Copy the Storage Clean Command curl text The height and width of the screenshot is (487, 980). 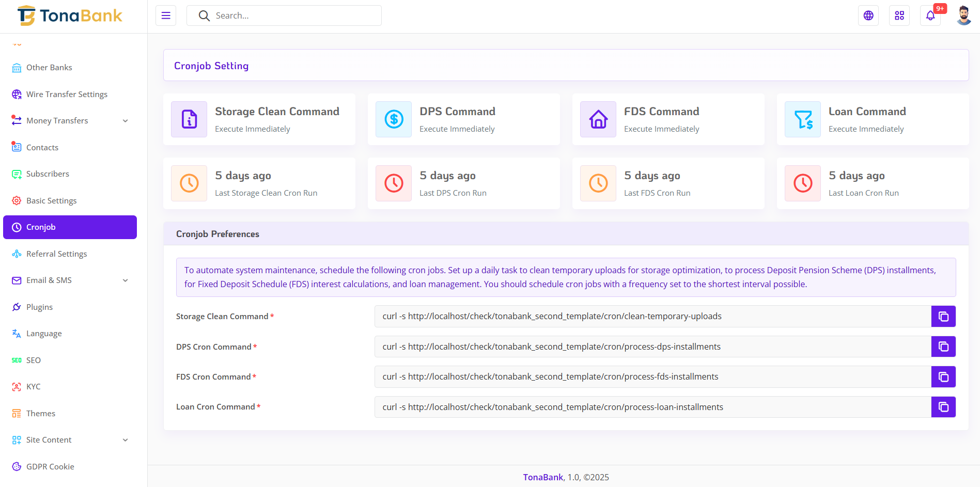point(943,317)
